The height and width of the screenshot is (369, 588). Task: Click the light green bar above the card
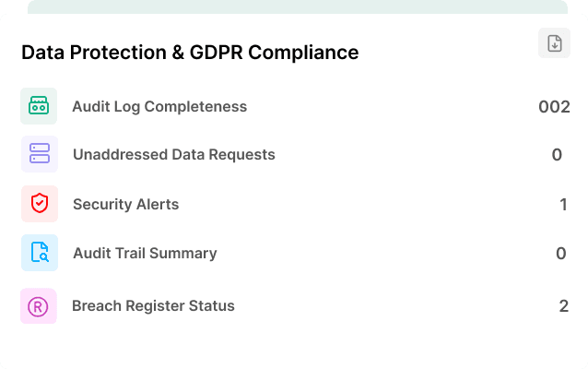click(298, 6)
